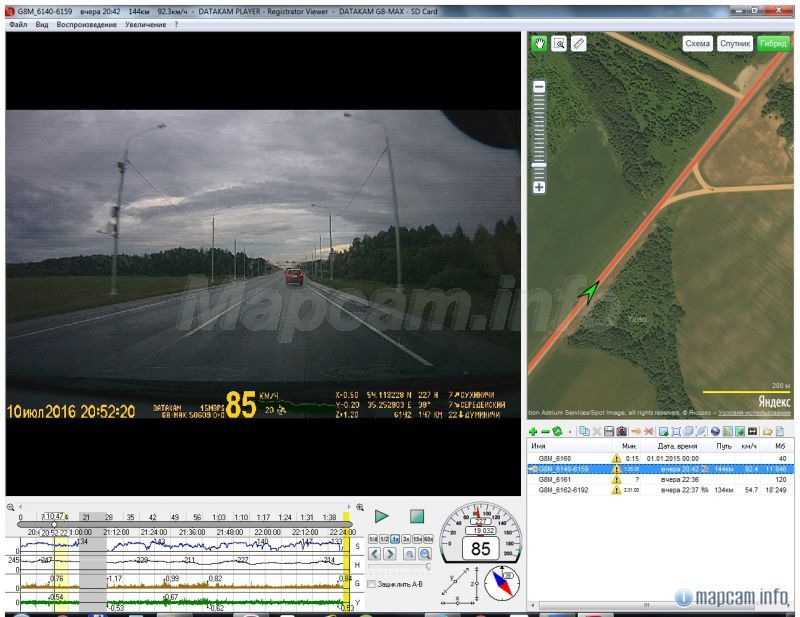Click the map zoom slider handle

coord(539,164)
